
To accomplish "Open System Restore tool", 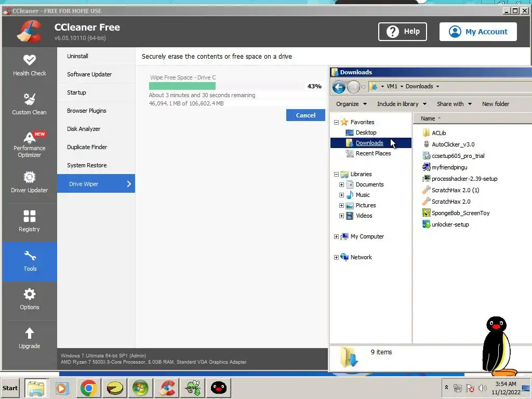I will [96, 165].
